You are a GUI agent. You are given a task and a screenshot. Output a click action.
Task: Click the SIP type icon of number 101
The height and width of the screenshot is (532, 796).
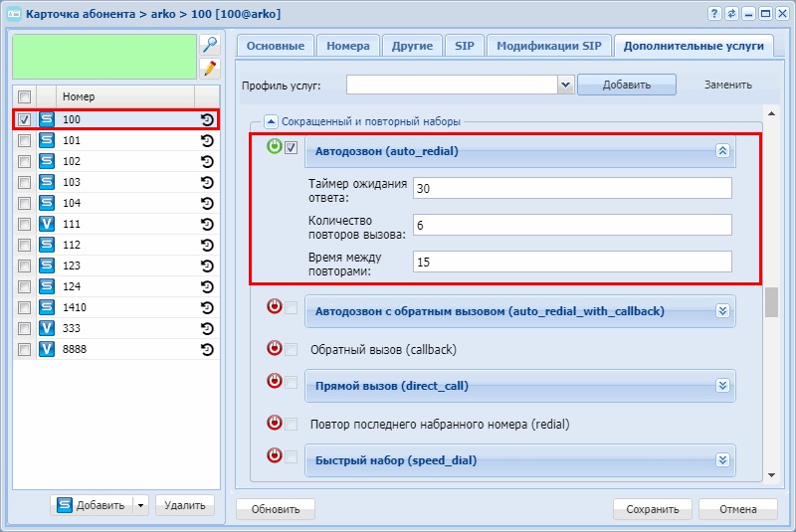coord(47,140)
